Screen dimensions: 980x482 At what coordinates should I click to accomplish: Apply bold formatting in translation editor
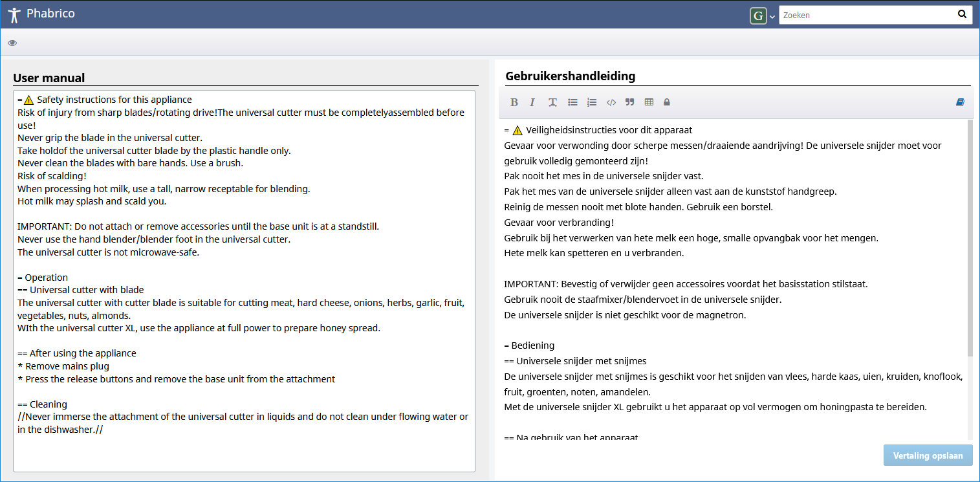point(514,102)
